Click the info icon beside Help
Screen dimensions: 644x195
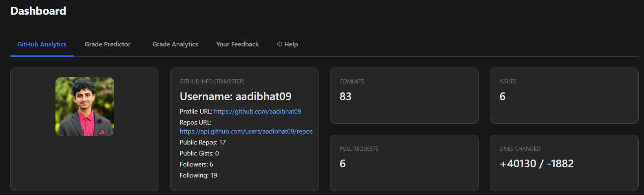click(280, 44)
